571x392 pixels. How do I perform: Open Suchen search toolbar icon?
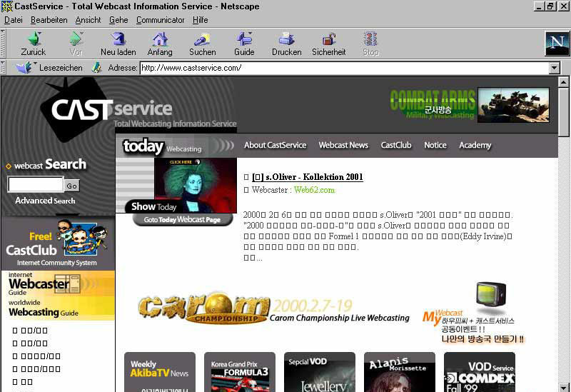tap(202, 39)
